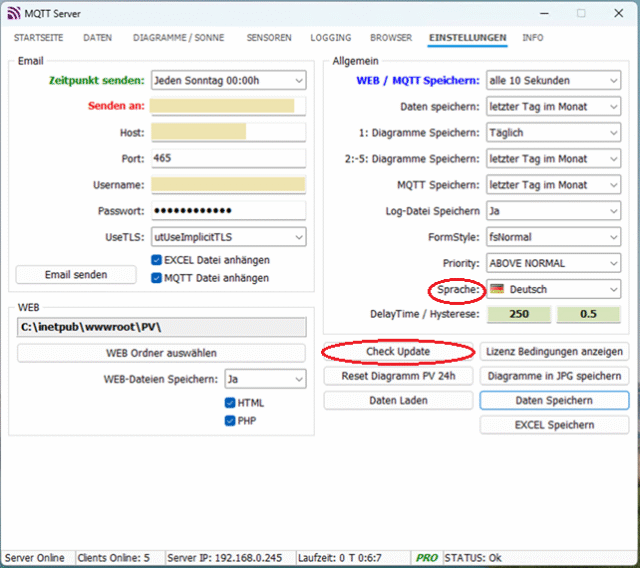Click the Host input field
This screenshot has width=640, height=568.
229,133
